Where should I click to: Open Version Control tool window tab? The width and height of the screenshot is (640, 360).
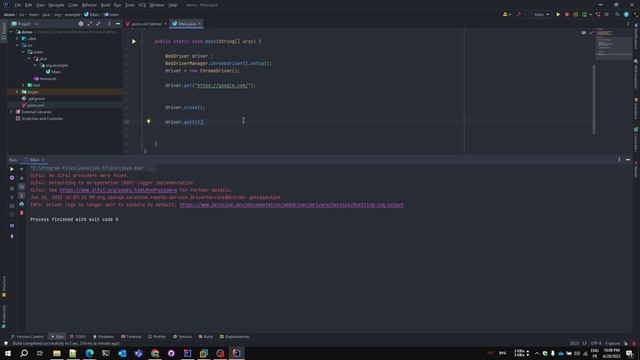tap(27, 337)
